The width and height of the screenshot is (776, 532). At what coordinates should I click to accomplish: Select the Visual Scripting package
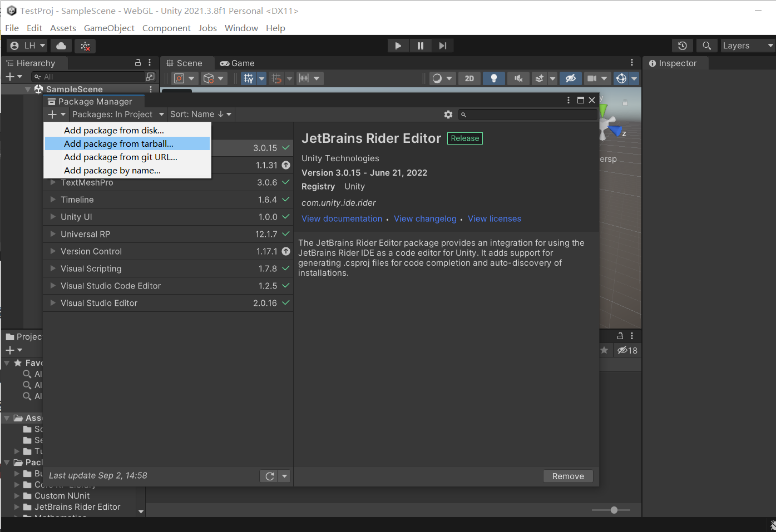(x=168, y=269)
